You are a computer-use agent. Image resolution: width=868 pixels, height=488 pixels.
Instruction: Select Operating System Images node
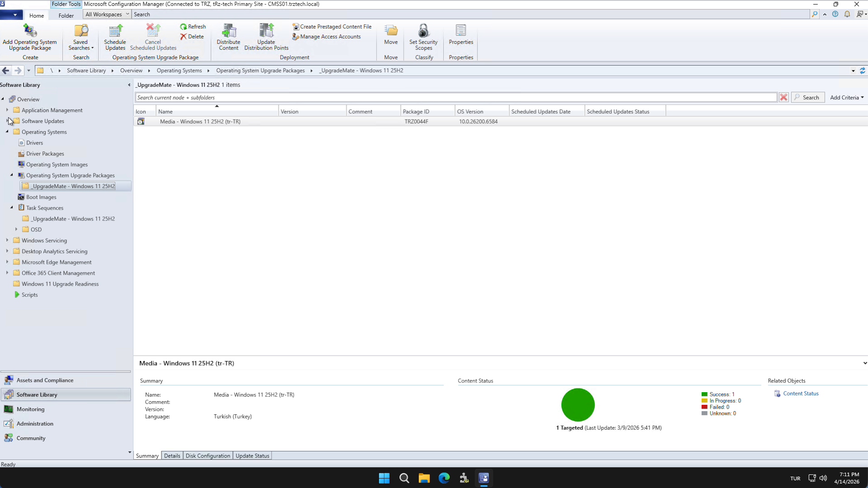coord(52,164)
